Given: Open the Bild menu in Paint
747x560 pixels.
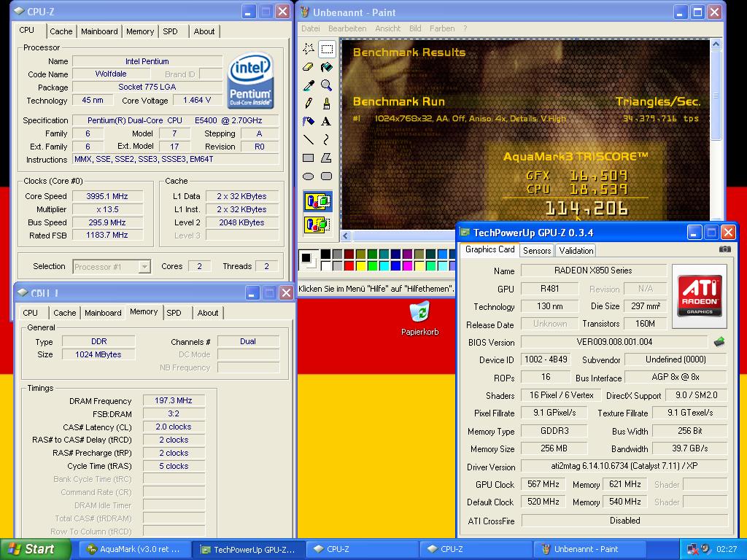Looking at the screenshot, I should coord(415,28).
